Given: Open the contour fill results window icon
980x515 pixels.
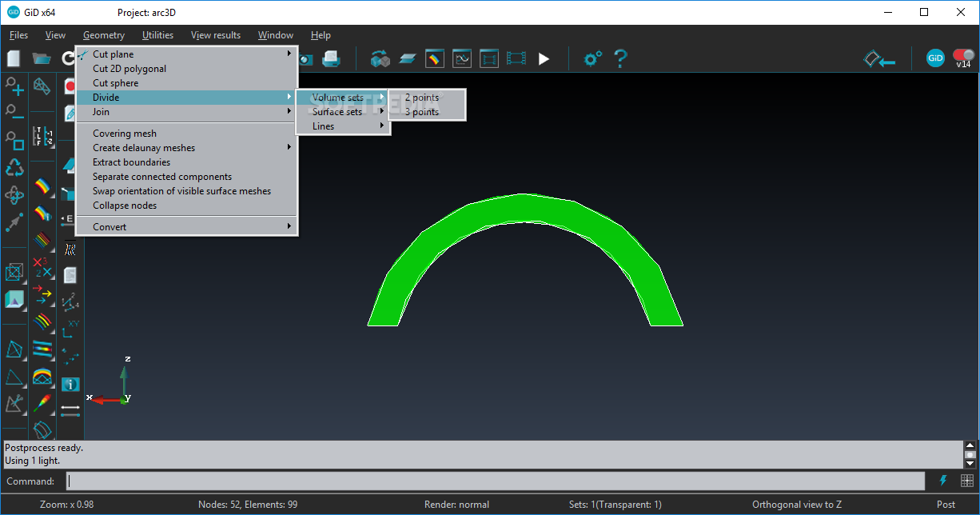Looking at the screenshot, I should click(434, 58).
